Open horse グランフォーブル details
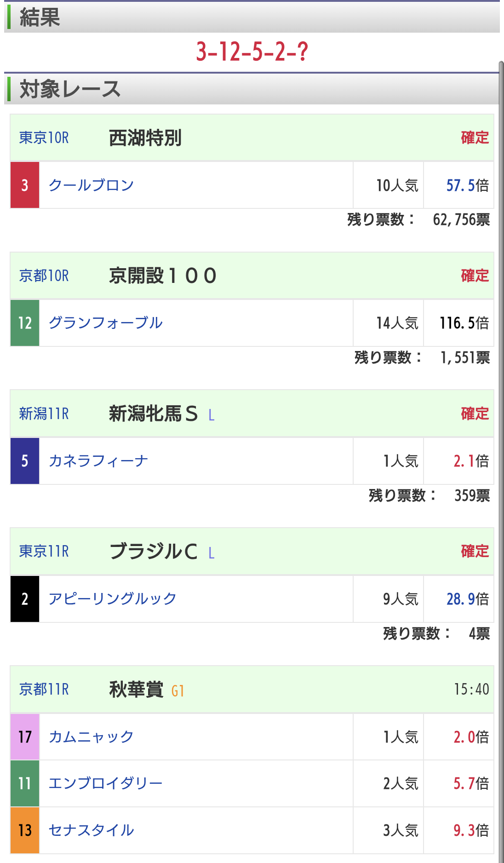Image resolution: width=504 pixels, height=863 pixels. pos(105,323)
